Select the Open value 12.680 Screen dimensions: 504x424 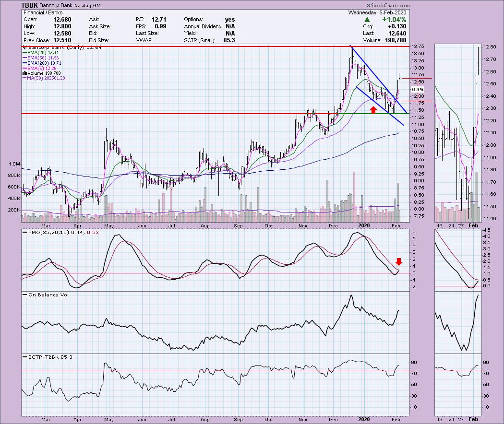(62, 20)
